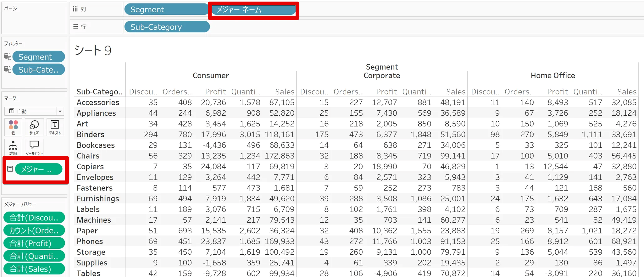Click the columns (列) shelf icon
Viewport: 644px width, 277px height.
(75, 9)
